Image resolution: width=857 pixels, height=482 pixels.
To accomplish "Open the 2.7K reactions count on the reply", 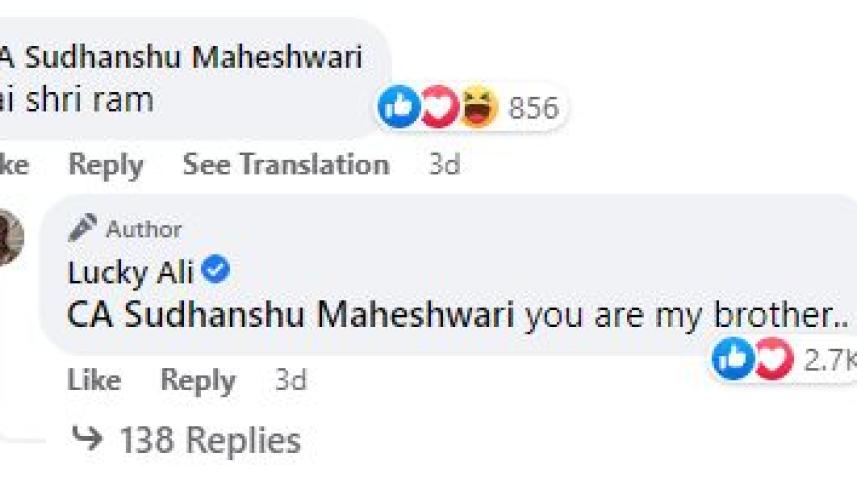I will click(x=829, y=360).
